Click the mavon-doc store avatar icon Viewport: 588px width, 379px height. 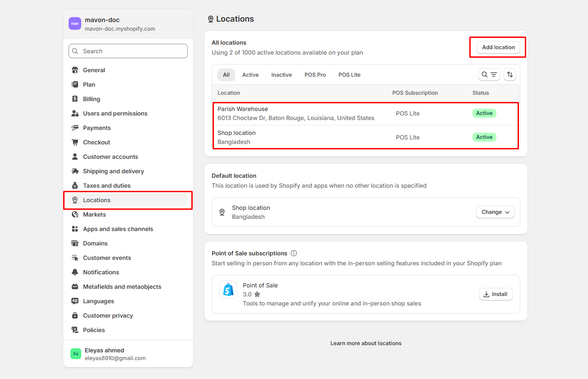click(75, 23)
